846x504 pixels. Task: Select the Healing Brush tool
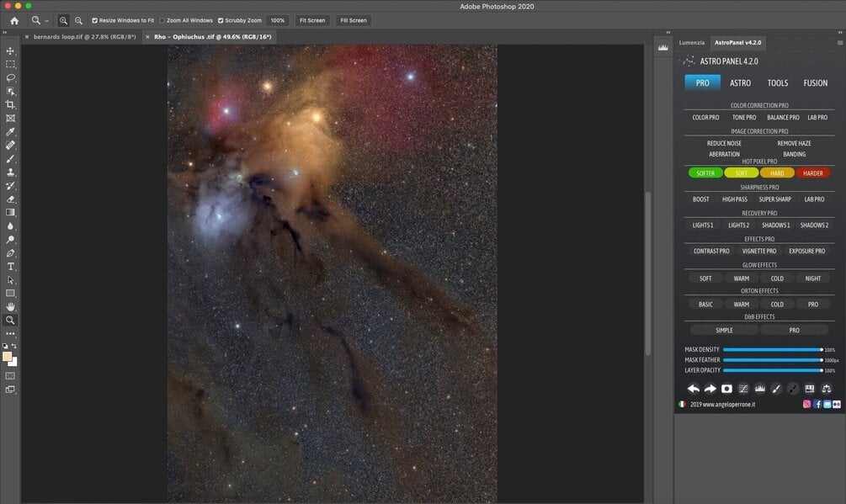(10, 145)
